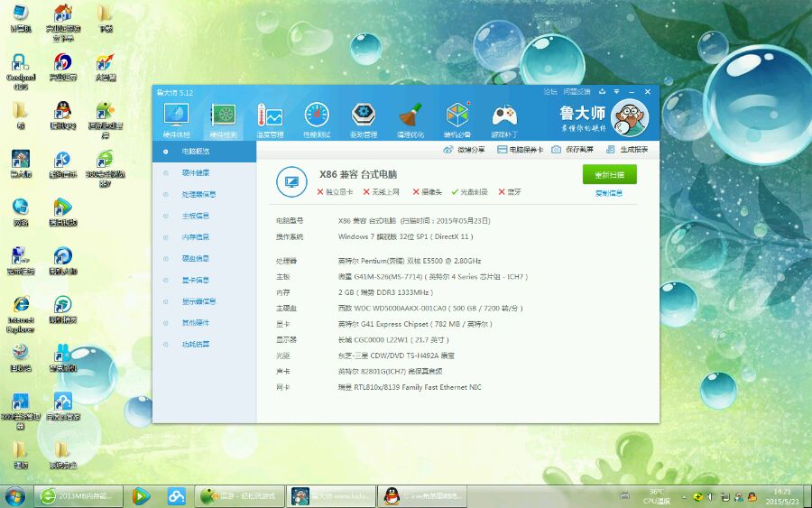
Task: Open the video player taskbar icon
Action: click(x=141, y=496)
